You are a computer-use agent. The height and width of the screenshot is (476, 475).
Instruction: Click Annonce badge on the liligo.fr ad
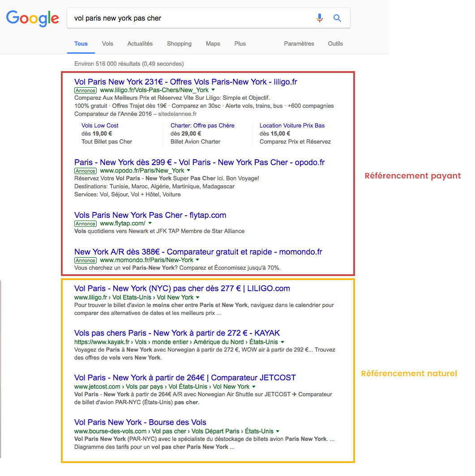(x=86, y=90)
